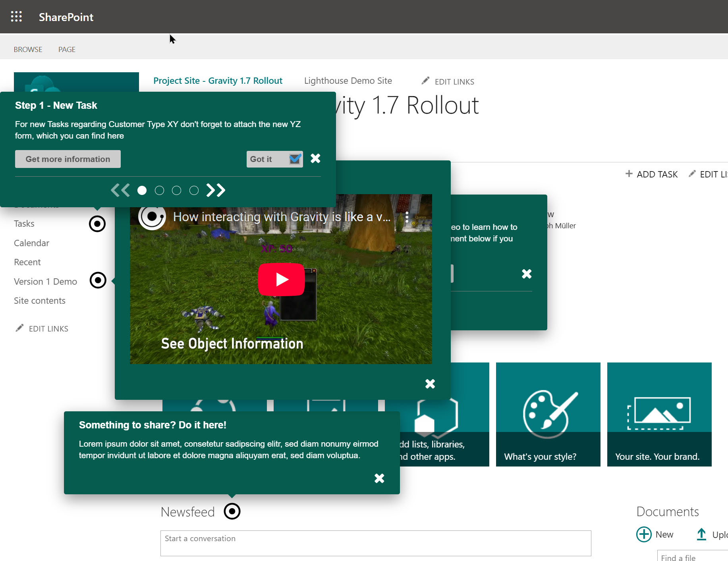Click pencil icon beside left EDIT LINKS
728x561 pixels.
[19, 328]
